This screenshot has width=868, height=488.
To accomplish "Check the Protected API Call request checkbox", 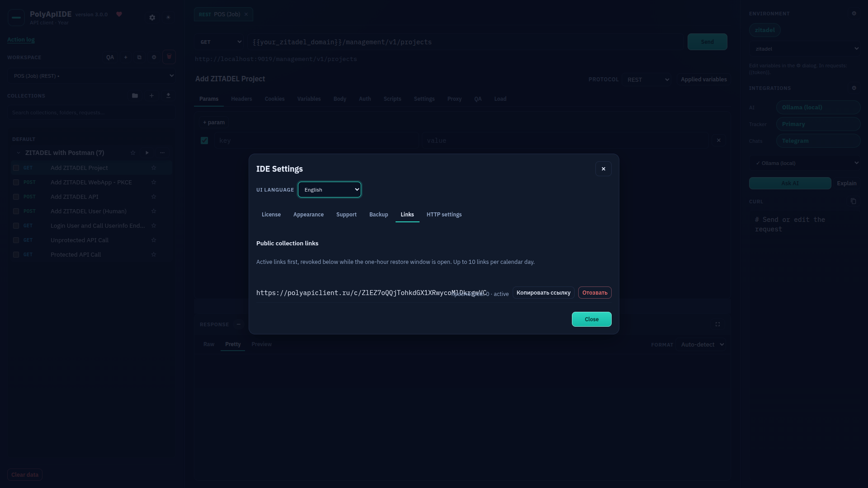I will [x=16, y=255].
